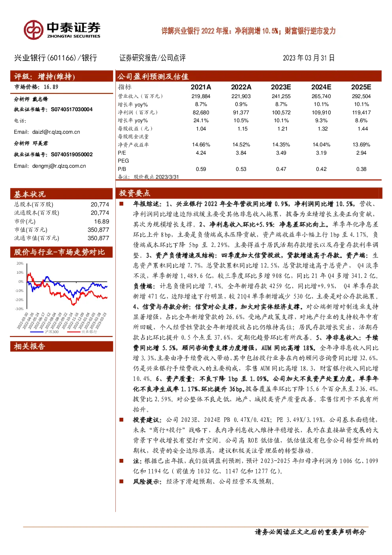Image resolution: width=392 pixels, height=555 pixels.
Task: Click the share price value 16.89 in 基本状况
Action: [x=102, y=222]
